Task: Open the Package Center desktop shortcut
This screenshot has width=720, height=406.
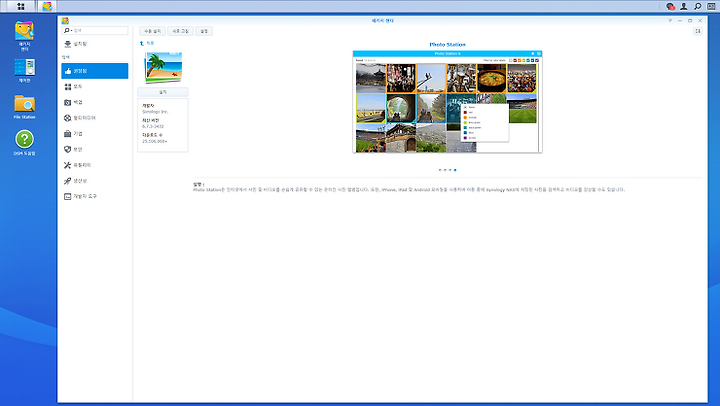Action: click(x=24, y=36)
